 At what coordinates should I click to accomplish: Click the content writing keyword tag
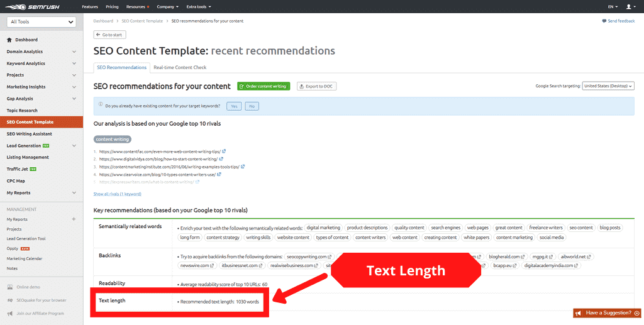coord(112,140)
